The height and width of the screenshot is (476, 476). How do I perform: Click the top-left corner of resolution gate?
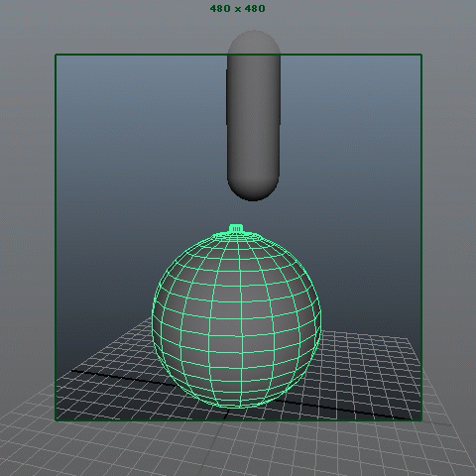pos(56,55)
